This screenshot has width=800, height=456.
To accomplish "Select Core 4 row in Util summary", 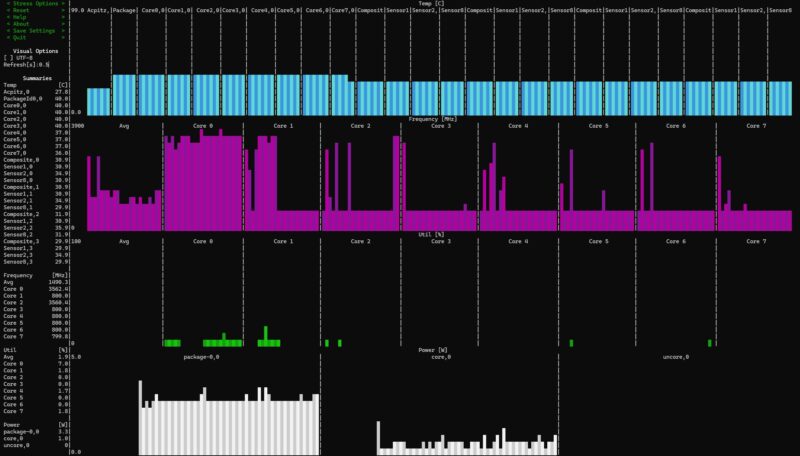I will [36, 391].
